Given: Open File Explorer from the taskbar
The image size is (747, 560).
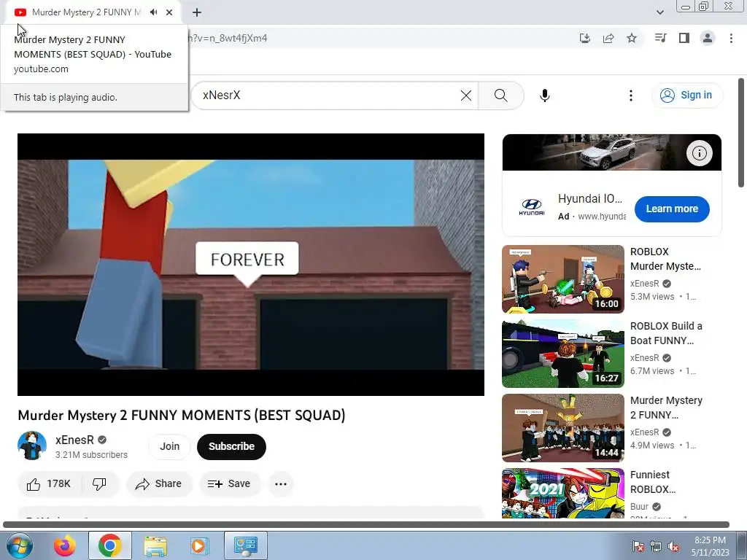Looking at the screenshot, I should click(x=155, y=545).
